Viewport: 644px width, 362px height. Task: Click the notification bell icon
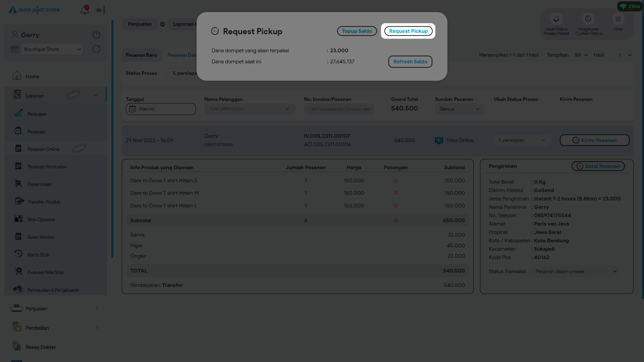[x=85, y=10]
